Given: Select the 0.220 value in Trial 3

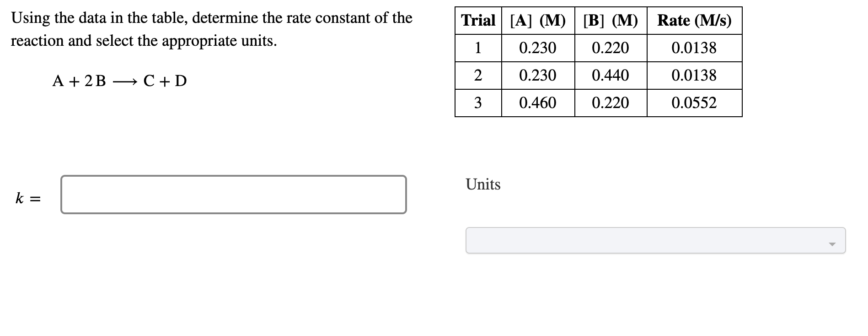Looking at the screenshot, I should (610, 103).
